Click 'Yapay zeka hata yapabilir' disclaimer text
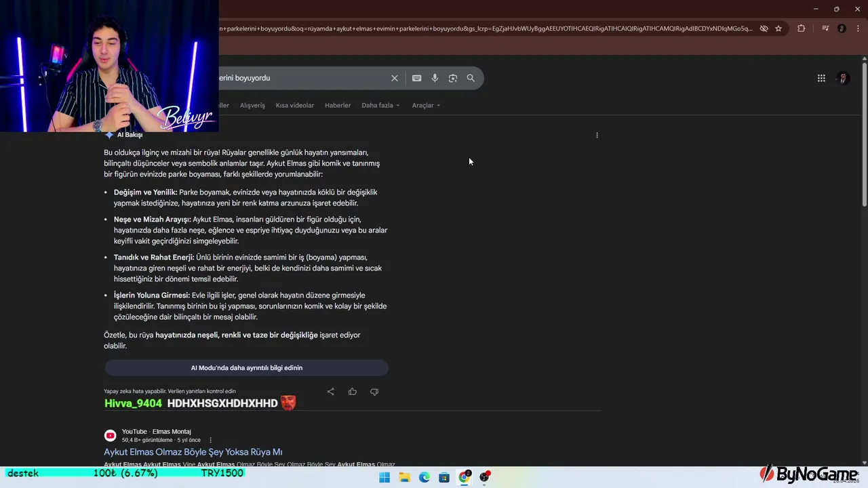This screenshot has width=868, height=488. point(170,391)
